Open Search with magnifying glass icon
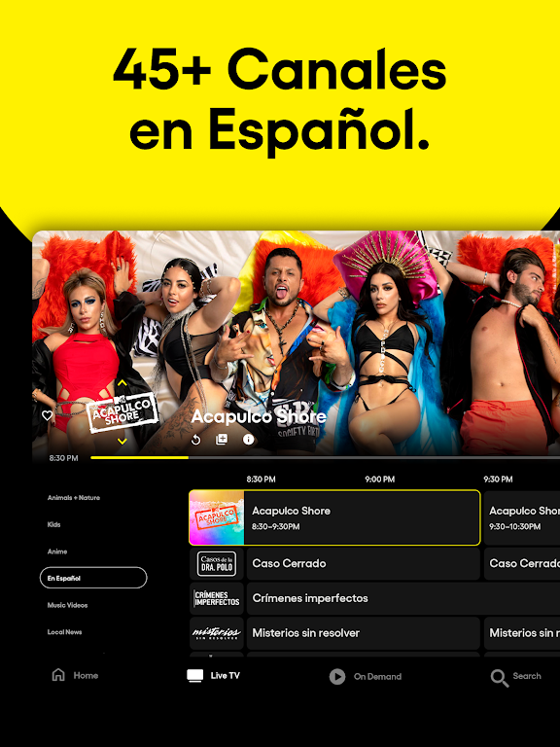This screenshot has height=747, width=560. click(x=499, y=677)
